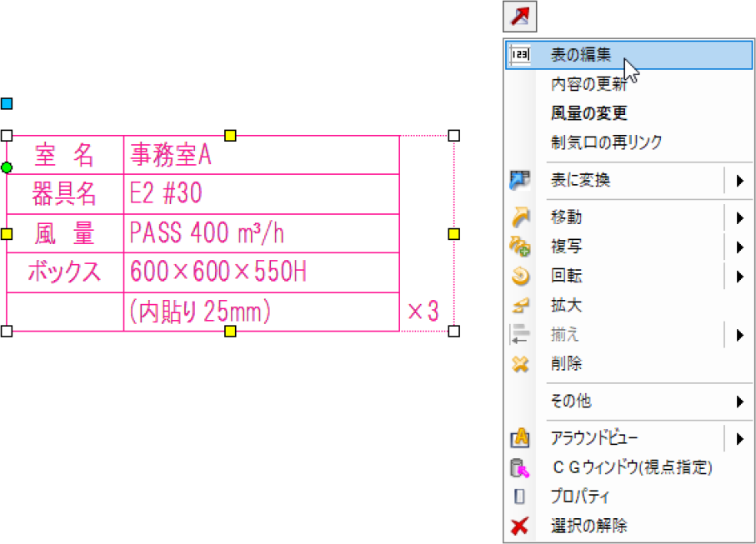Image resolution: width=756 pixels, height=544 pixels.
Task: Expand the 回転 submenu arrow
Action: click(x=739, y=277)
